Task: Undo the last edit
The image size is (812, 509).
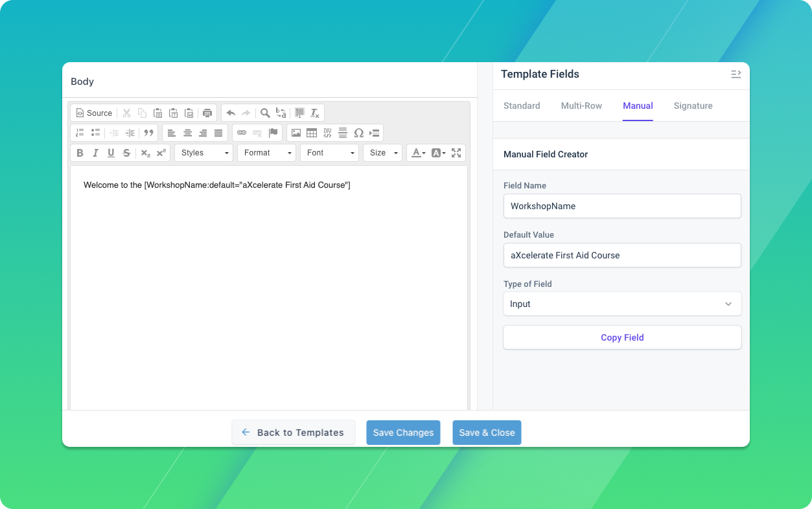Action: click(231, 113)
